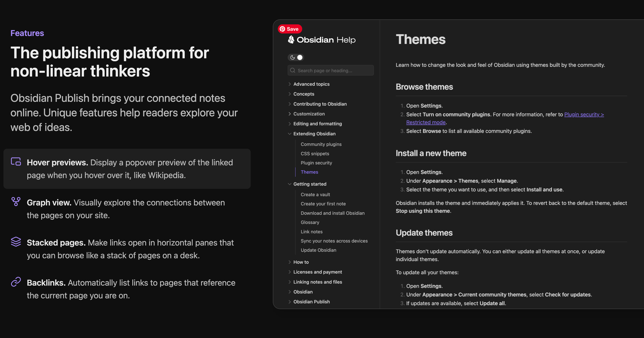Open Sync your notes across devices
Screen dimensions: 644x338
point(334,241)
